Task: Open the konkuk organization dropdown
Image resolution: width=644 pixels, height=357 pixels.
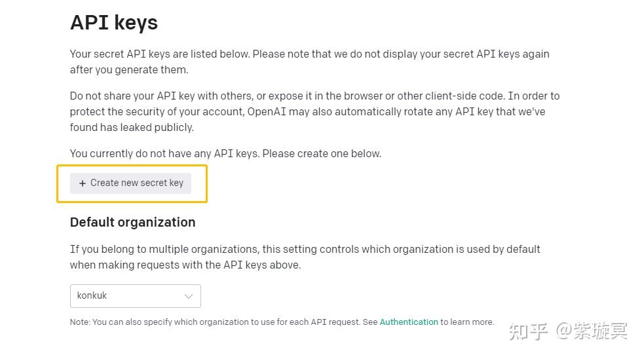Action: coord(135,296)
